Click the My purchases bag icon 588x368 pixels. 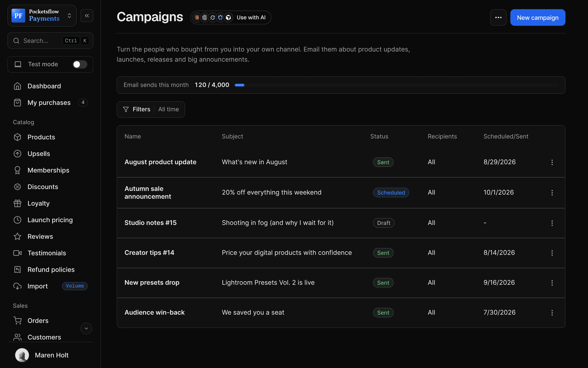18,103
